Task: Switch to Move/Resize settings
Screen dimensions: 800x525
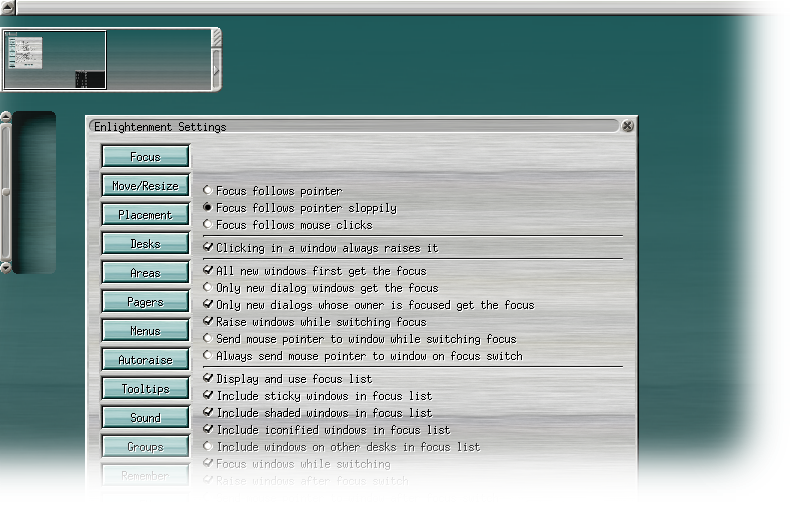Action: (145, 185)
